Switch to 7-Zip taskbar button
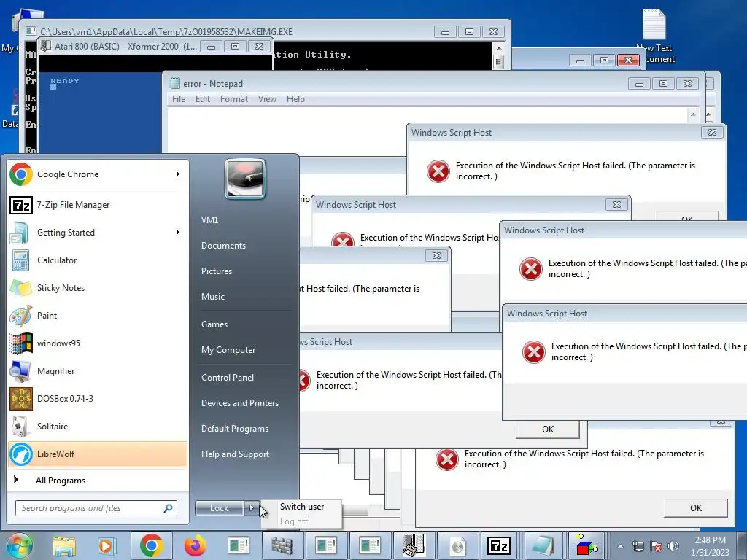The image size is (747, 560). 498,545
